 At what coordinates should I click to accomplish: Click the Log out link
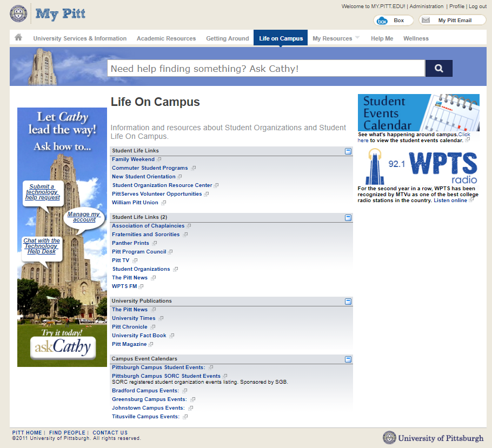(477, 6)
